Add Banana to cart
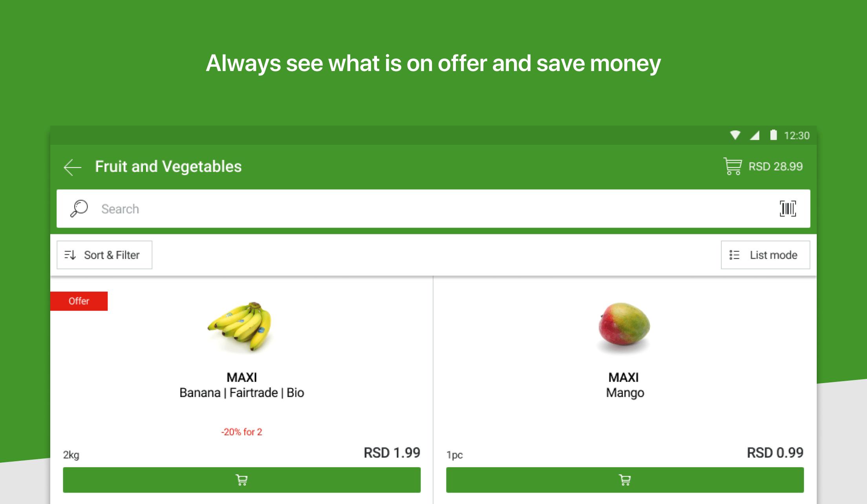The height and width of the screenshot is (504, 867). 241,480
